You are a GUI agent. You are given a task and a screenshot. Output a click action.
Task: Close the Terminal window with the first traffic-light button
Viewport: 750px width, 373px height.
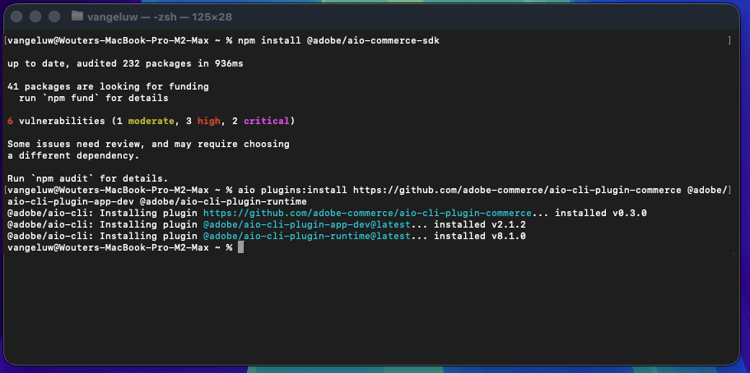tap(17, 17)
